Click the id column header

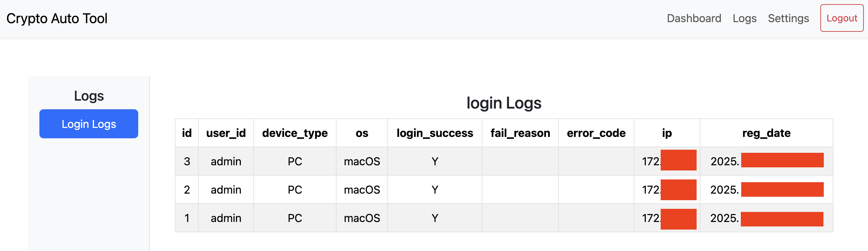187,133
